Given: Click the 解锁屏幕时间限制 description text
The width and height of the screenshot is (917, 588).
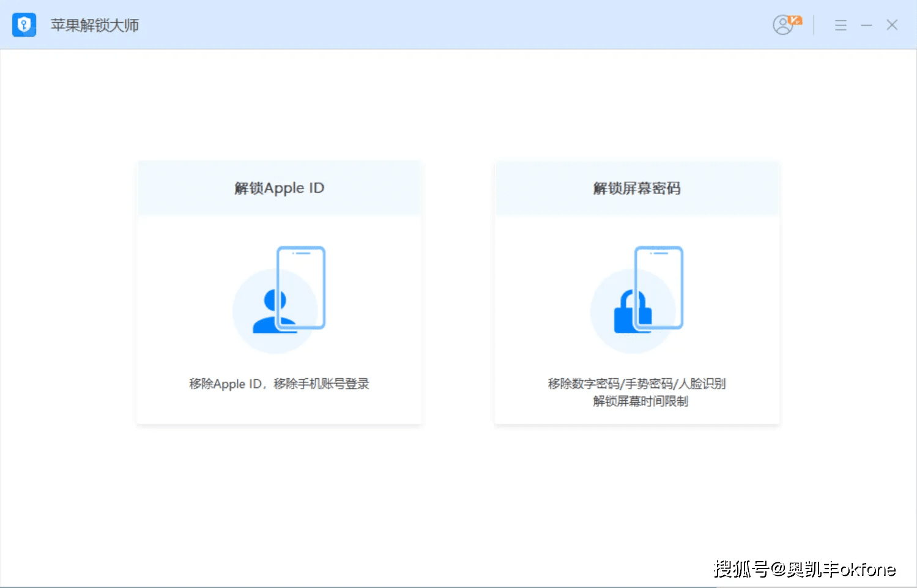Looking at the screenshot, I should [639, 401].
